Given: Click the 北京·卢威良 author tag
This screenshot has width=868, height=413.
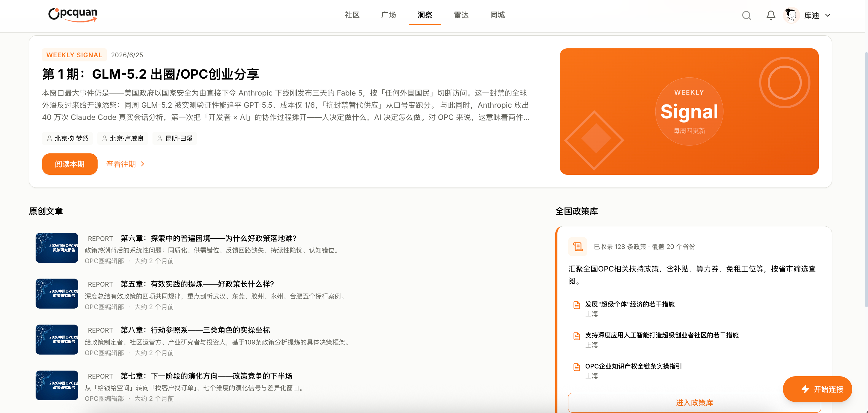Looking at the screenshot, I should [x=123, y=139].
